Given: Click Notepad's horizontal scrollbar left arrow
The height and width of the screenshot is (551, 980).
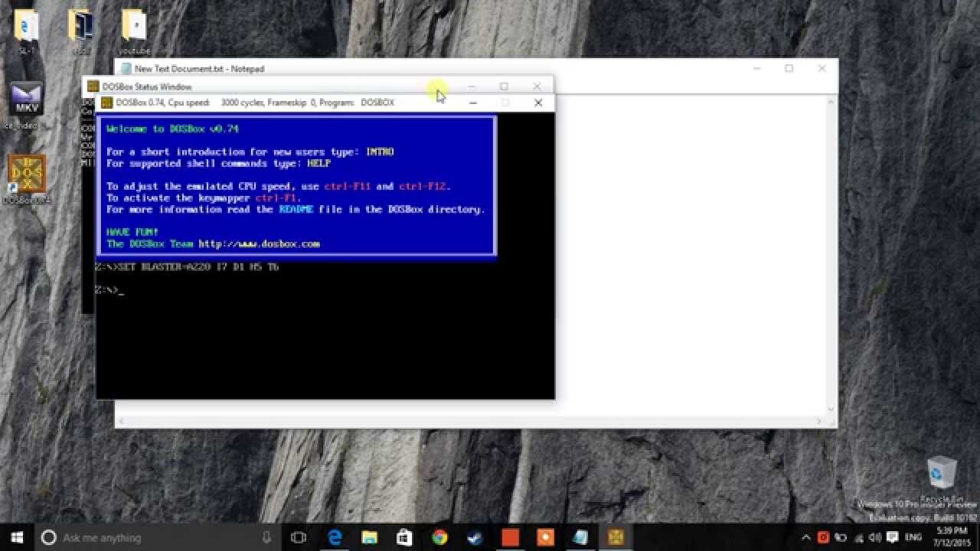Looking at the screenshot, I should pos(121,422).
